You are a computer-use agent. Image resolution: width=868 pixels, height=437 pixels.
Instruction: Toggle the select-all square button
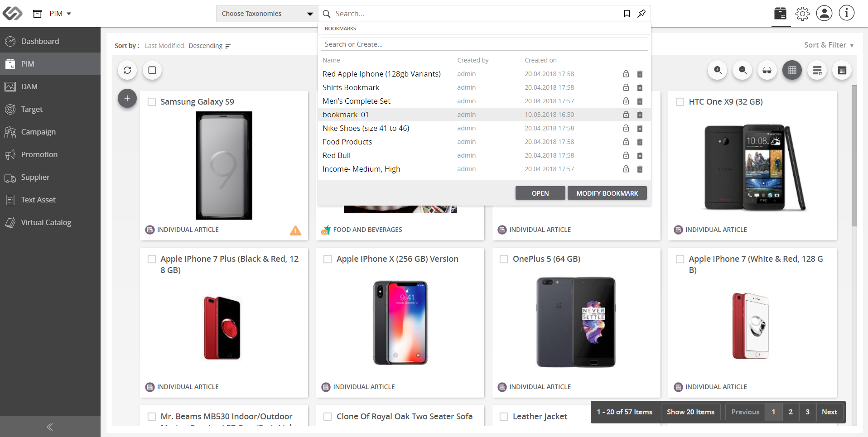(x=152, y=70)
